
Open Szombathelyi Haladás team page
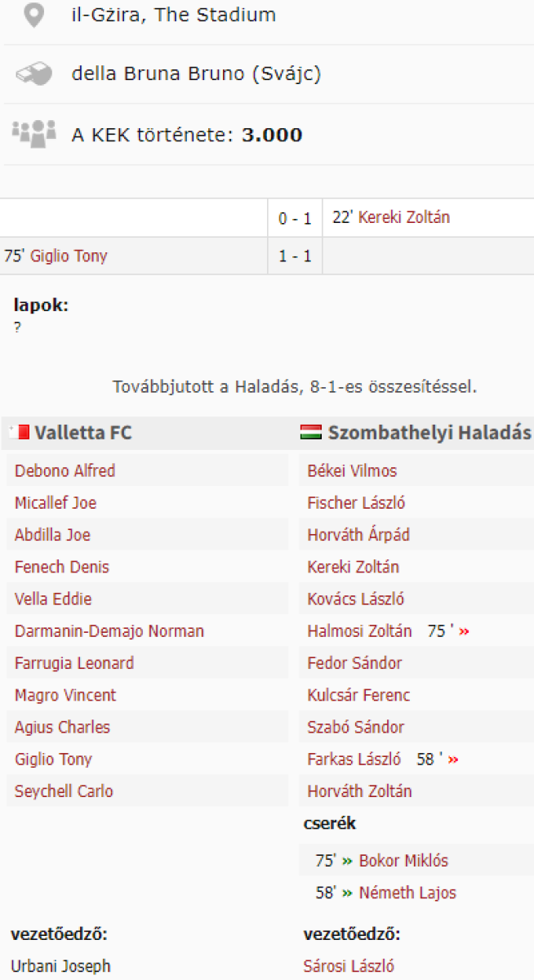(429, 433)
